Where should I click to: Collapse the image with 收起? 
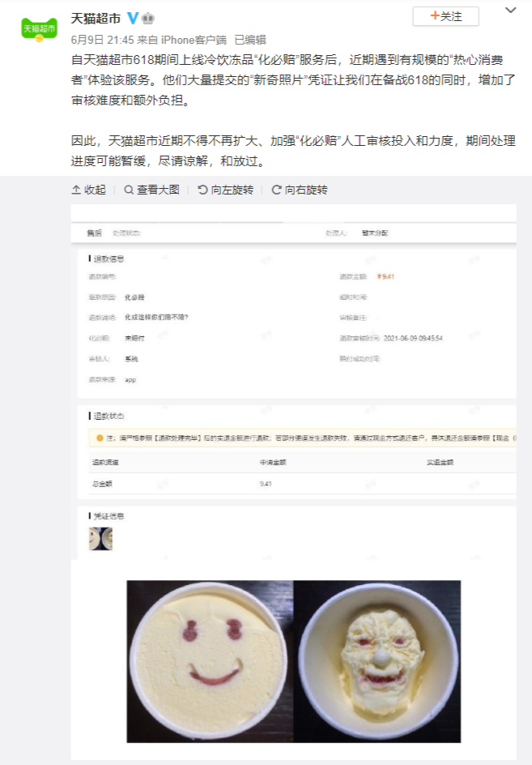coord(89,190)
